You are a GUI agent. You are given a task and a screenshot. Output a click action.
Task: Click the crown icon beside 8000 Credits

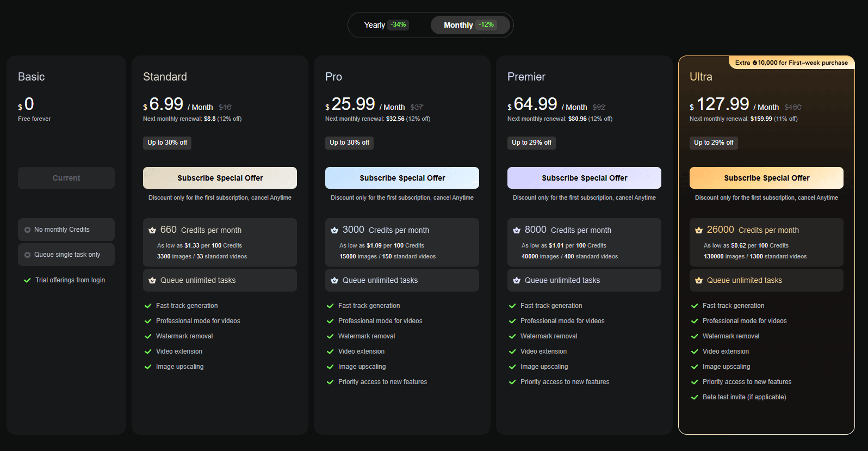(517, 230)
